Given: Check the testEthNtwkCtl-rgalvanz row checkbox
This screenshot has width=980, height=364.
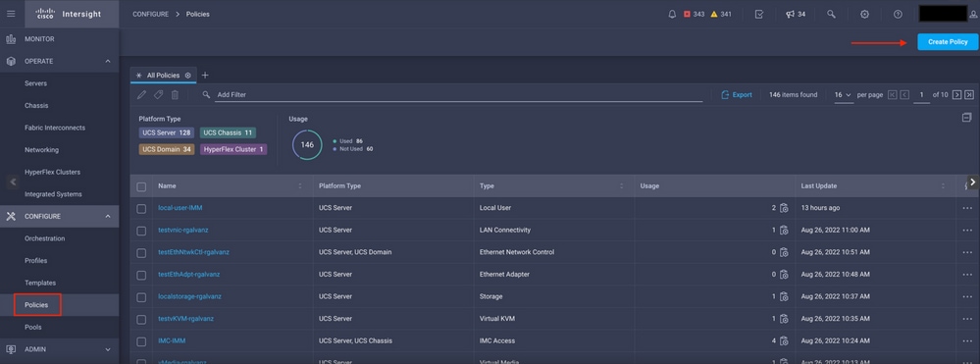Looking at the screenshot, I should [141, 253].
